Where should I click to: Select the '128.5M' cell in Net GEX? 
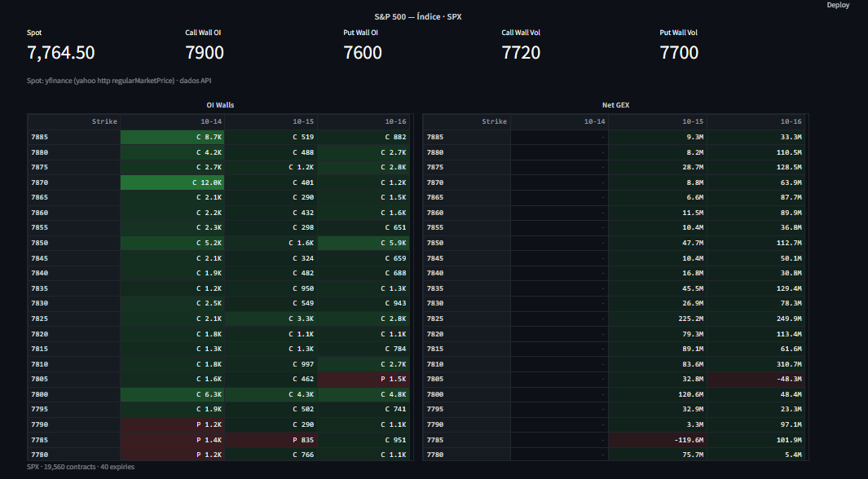tap(756, 167)
